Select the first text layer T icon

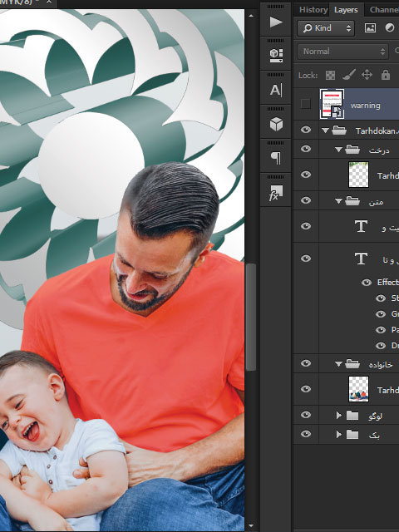tap(361, 226)
